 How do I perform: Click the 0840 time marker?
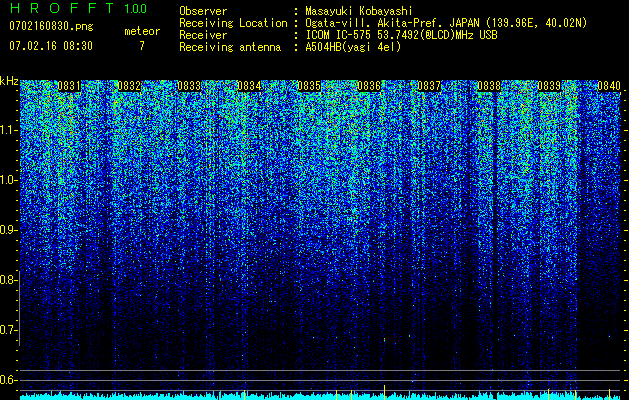point(609,86)
